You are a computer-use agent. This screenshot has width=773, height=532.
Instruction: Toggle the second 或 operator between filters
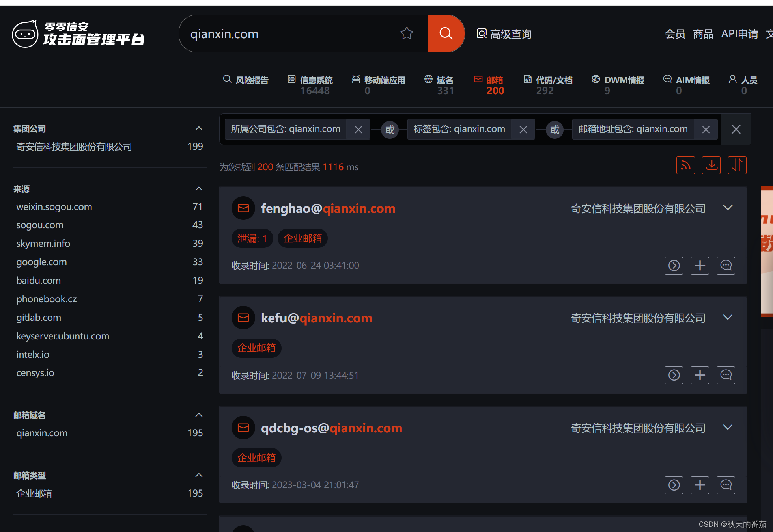pos(555,129)
